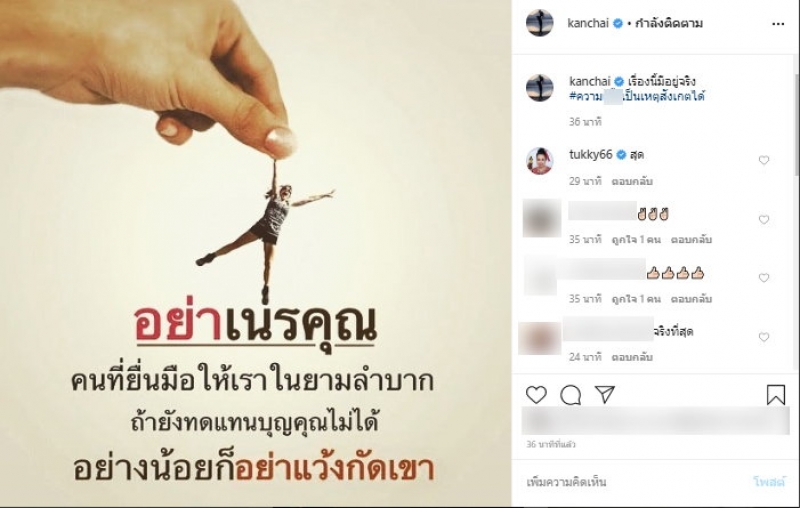Open tukky66's profile picture
Screen dimensions: 800x508
pyautogui.click(x=540, y=160)
